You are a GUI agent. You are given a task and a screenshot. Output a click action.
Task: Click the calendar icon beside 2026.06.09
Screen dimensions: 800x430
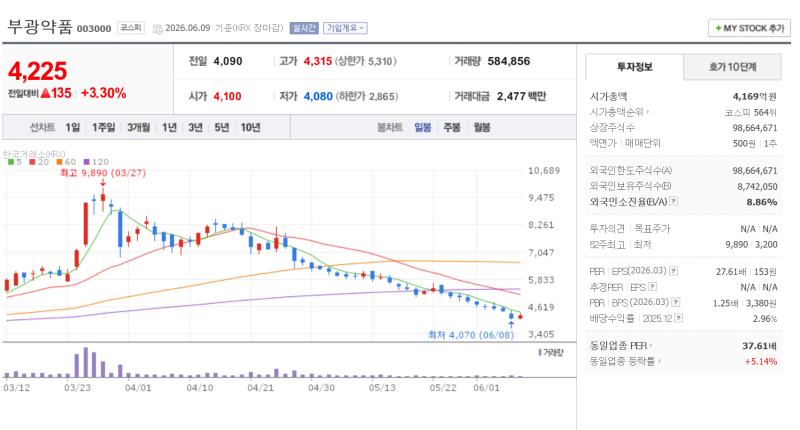click(x=158, y=29)
